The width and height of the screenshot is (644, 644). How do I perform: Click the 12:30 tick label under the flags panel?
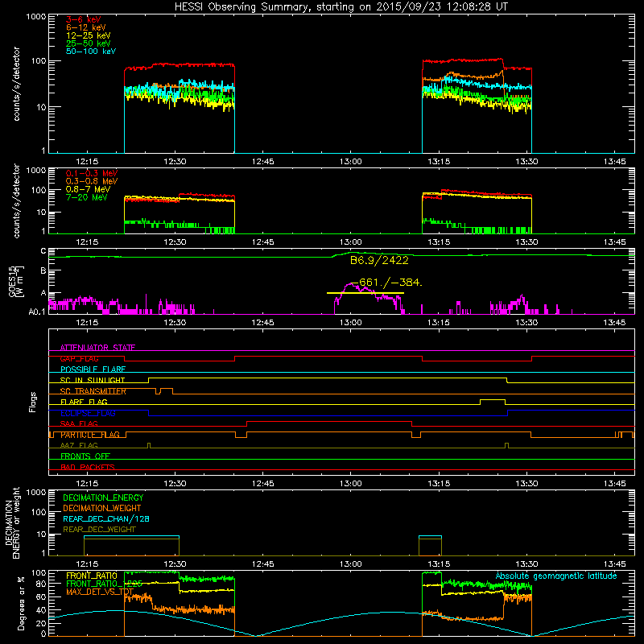(175, 484)
